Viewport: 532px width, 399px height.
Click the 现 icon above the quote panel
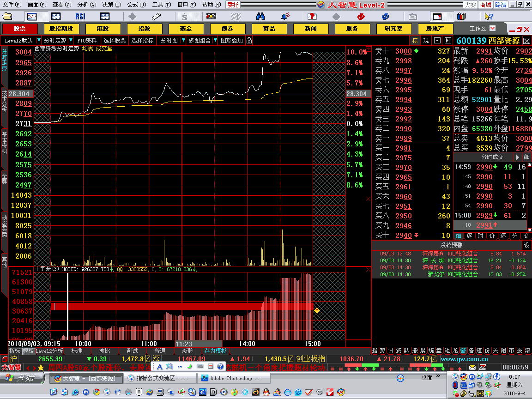pyautogui.click(x=426, y=40)
